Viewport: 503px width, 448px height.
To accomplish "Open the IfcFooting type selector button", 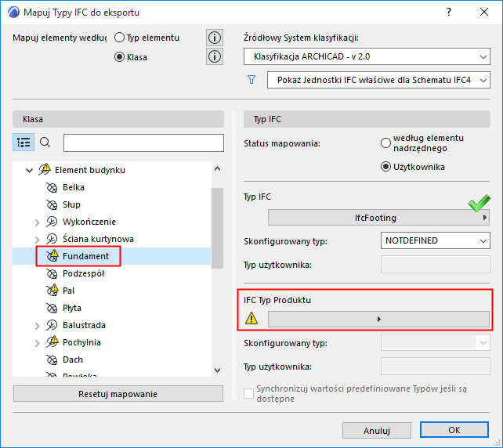I will coord(378,218).
